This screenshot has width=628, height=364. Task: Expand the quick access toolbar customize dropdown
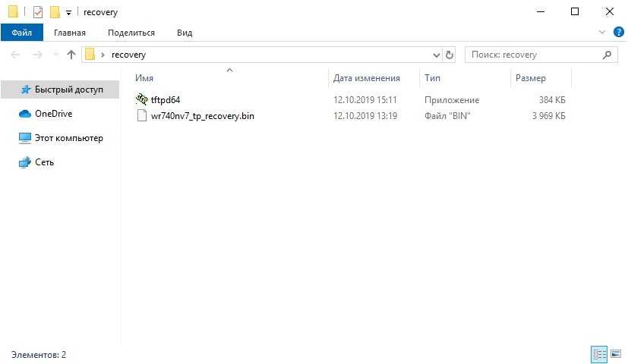(x=69, y=13)
